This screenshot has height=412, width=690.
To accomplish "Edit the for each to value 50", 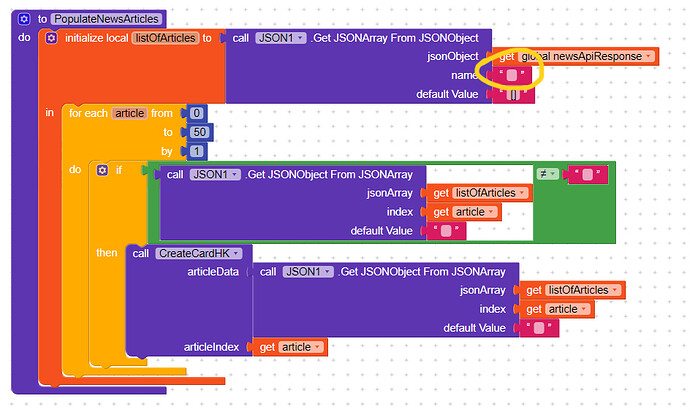I will point(200,132).
